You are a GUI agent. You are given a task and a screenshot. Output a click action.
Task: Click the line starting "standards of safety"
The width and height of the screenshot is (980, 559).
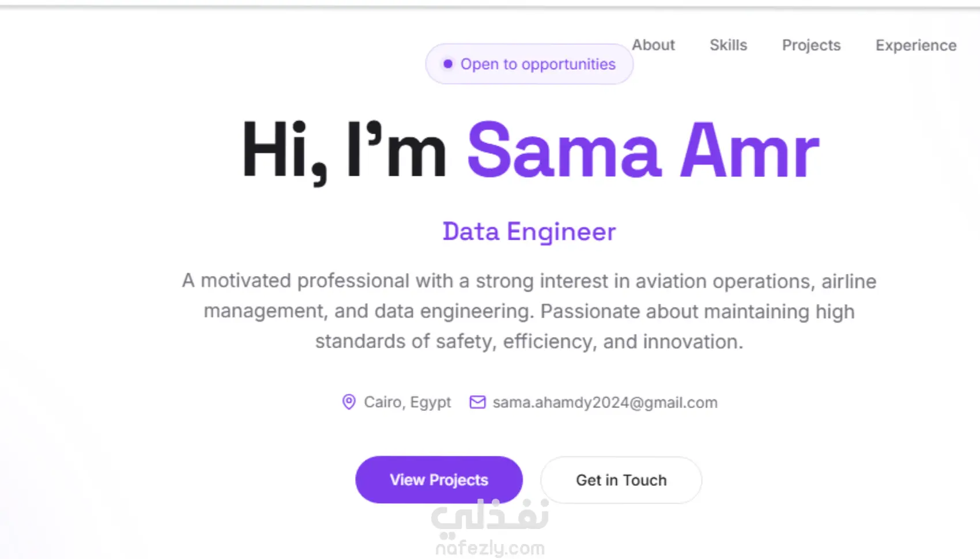tap(529, 341)
